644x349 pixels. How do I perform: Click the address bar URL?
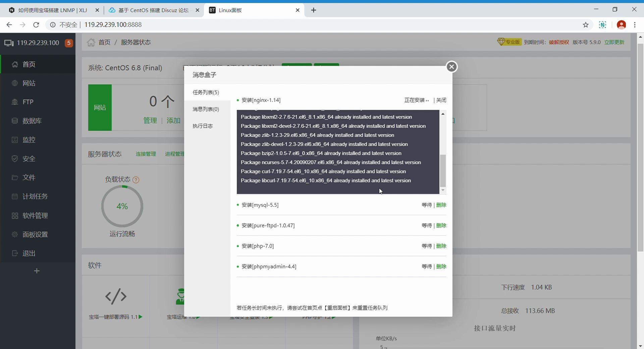point(113,24)
